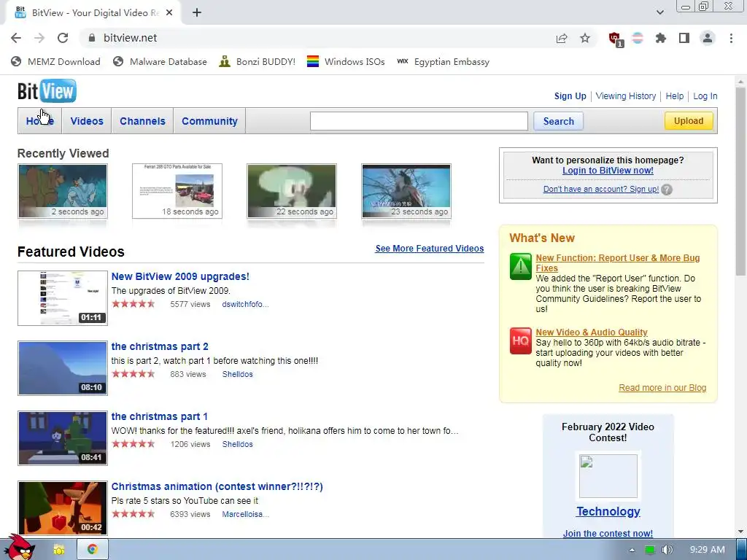Open the christmas part 1 title
Image resolution: width=747 pixels, height=560 pixels.
click(160, 416)
